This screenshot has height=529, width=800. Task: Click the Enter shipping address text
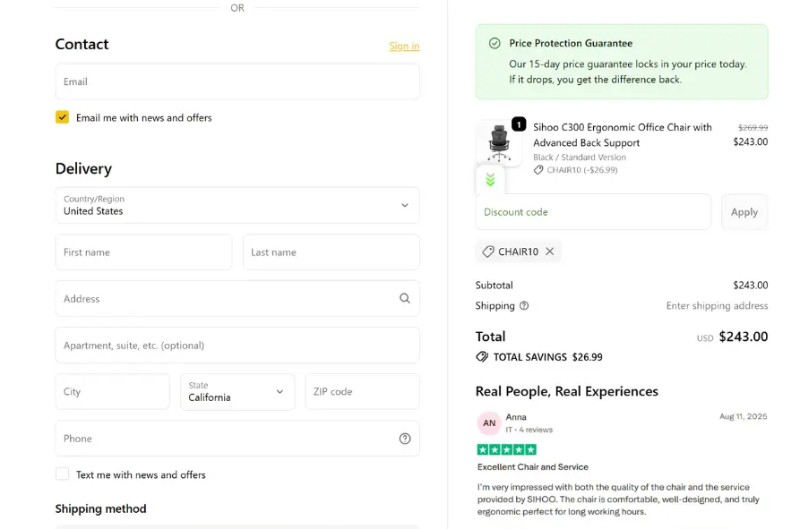pos(717,306)
